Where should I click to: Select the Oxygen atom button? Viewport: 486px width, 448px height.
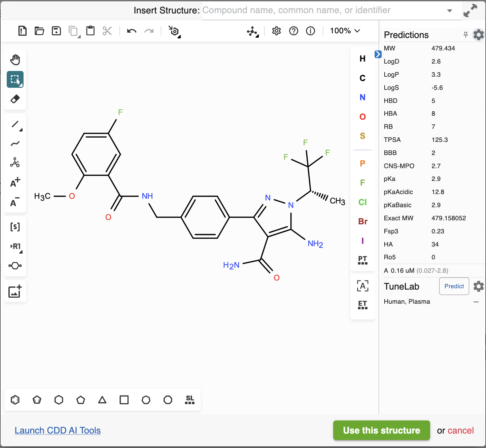(x=362, y=117)
